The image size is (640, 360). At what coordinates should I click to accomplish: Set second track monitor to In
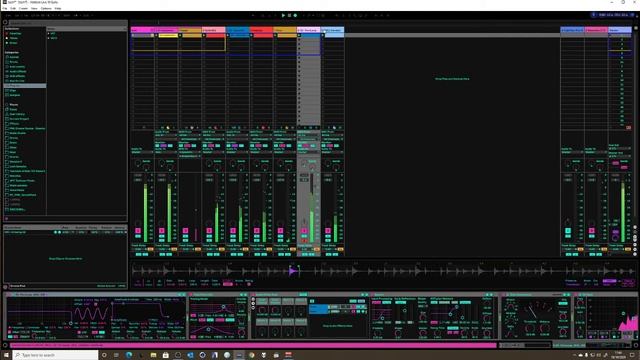point(157,145)
